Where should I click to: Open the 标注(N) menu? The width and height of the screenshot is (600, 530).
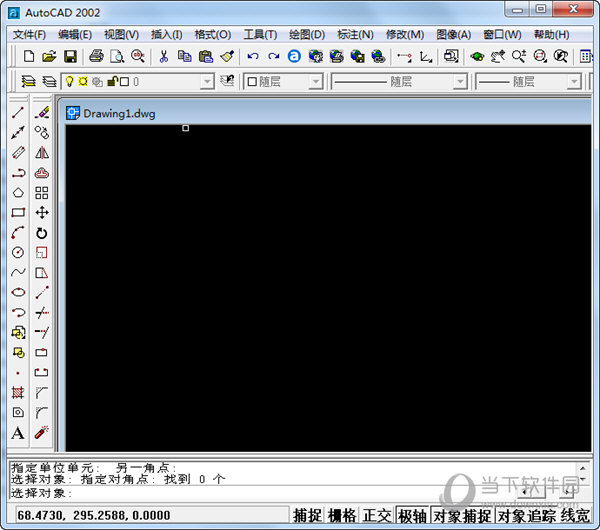coord(355,35)
